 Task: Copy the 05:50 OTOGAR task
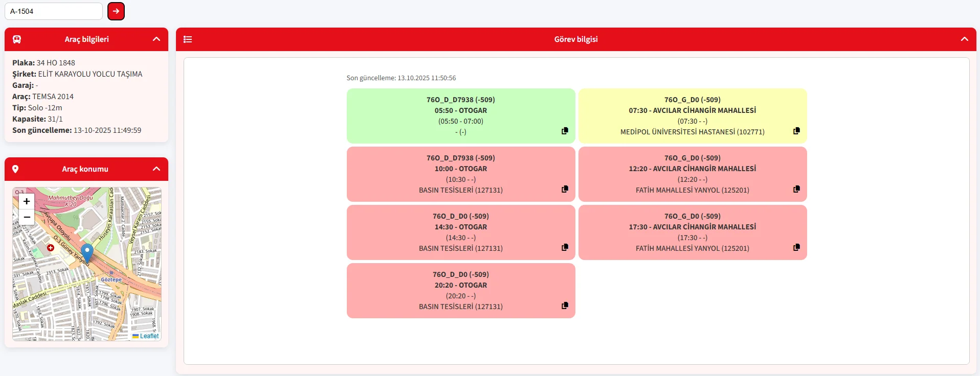(x=565, y=131)
